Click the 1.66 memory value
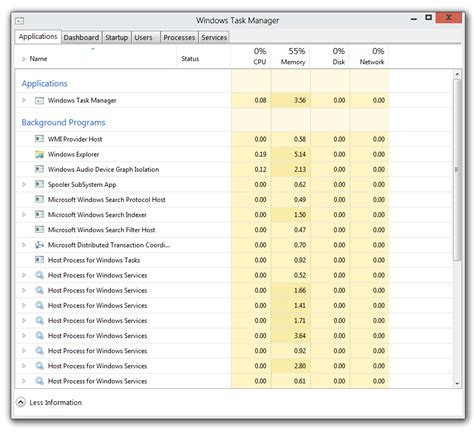Viewport: 474px width, 432px height. pyautogui.click(x=300, y=290)
